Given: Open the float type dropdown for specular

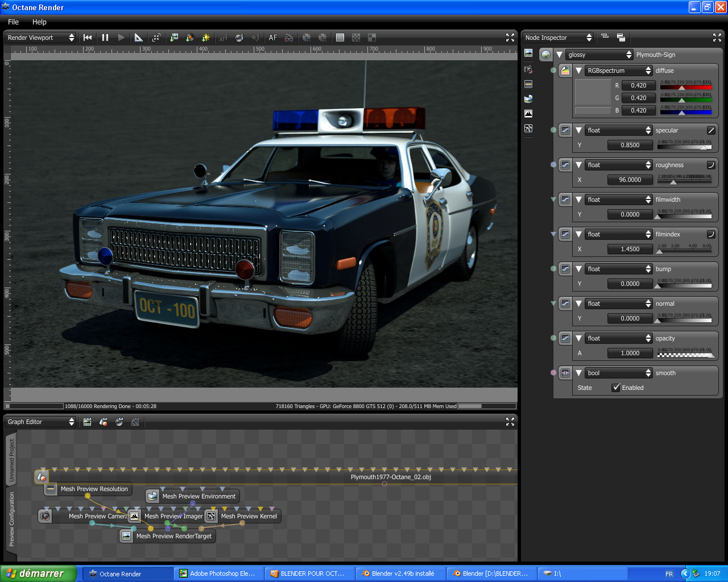Looking at the screenshot, I should click(x=619, y=130).
